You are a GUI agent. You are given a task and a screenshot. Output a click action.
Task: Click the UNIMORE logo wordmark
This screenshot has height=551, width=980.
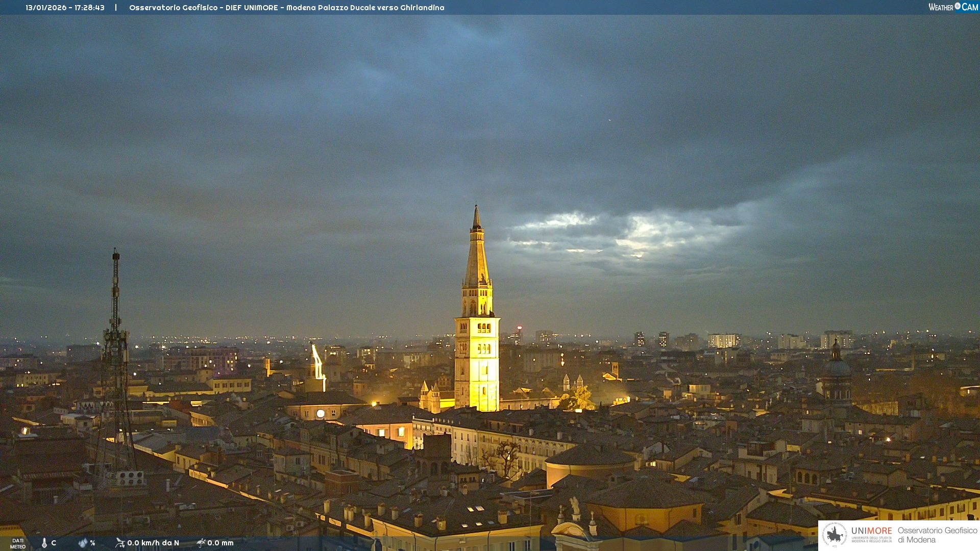point(871,531)
